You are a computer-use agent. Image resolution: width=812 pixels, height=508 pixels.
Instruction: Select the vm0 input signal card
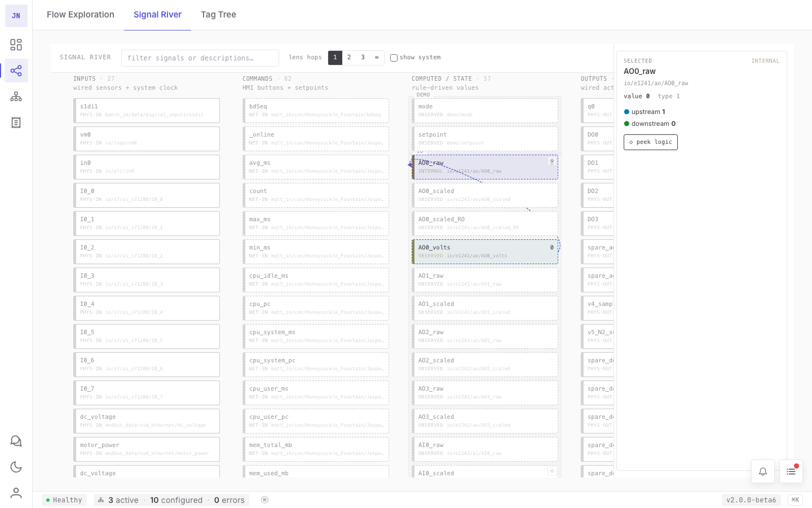147,139
